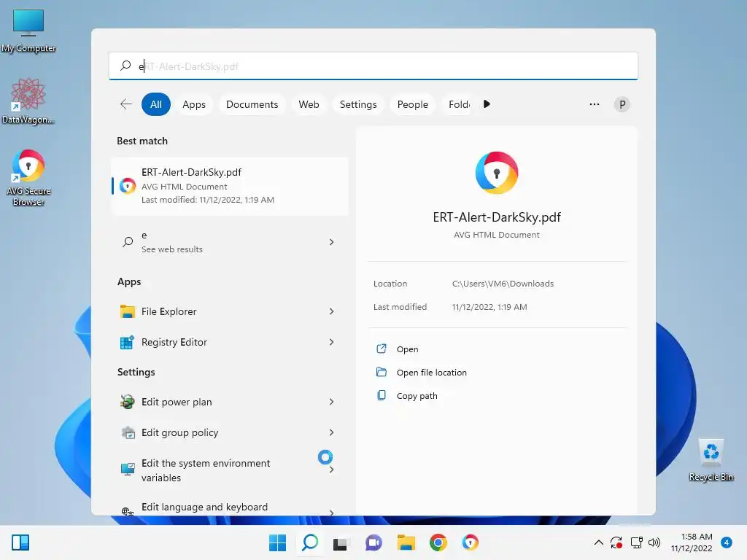Expand the File Explorer result chevron
Screen dimensions: 747x560
click(332, 311)
